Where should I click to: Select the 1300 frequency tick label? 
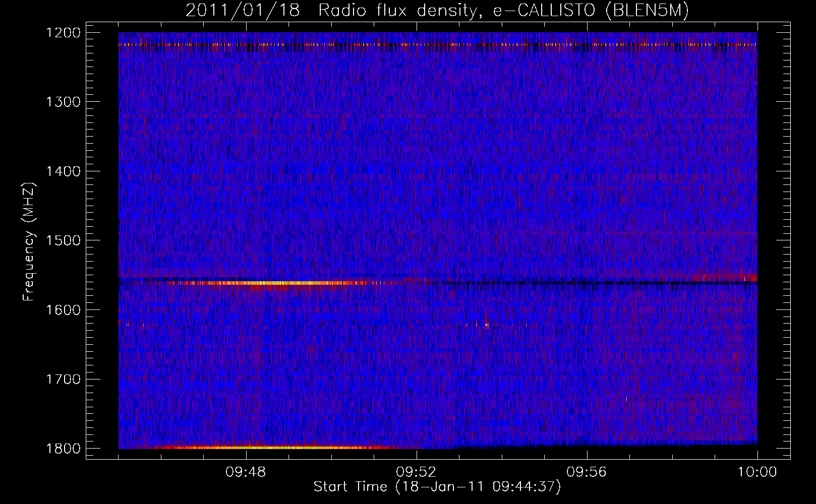tap(63, 102)
